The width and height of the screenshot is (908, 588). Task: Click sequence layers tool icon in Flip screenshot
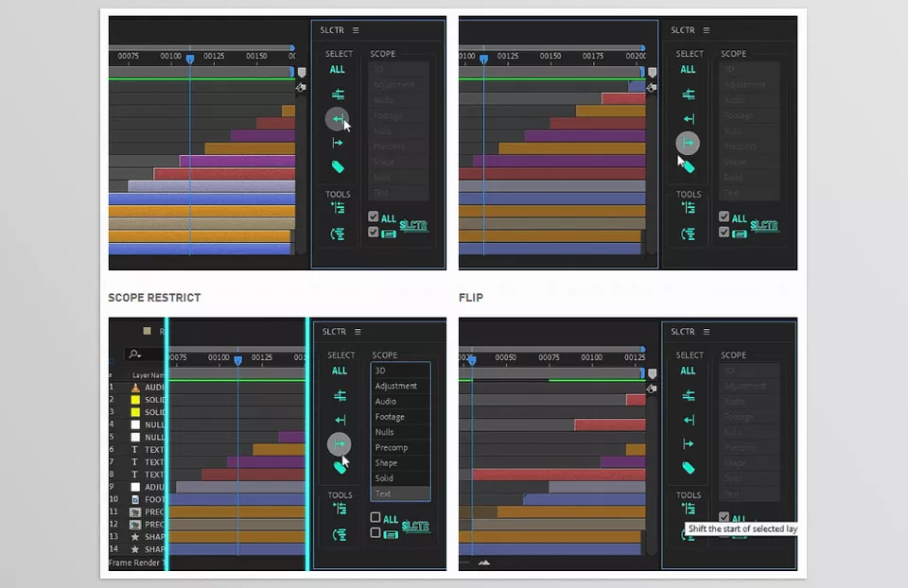click(688, 509)
